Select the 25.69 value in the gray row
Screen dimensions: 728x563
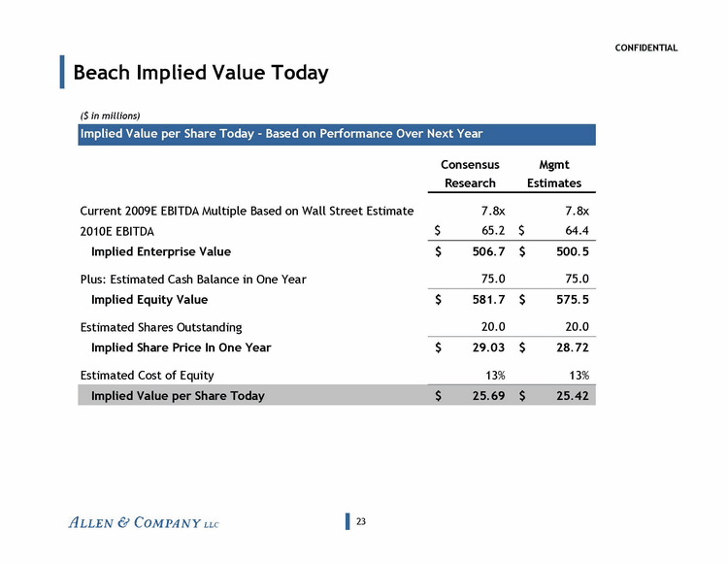click(479, 395)
